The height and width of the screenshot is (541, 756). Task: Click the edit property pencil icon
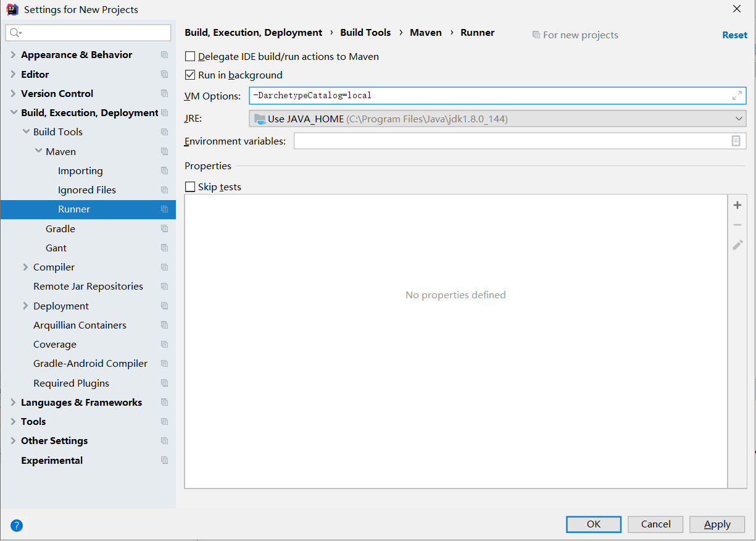tap(737, 245)
